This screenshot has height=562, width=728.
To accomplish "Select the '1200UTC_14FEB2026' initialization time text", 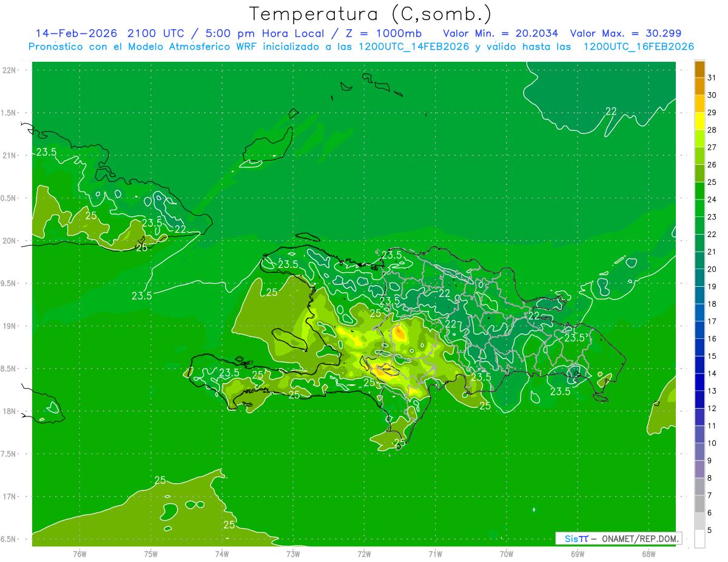I will (x=415, y=47).
